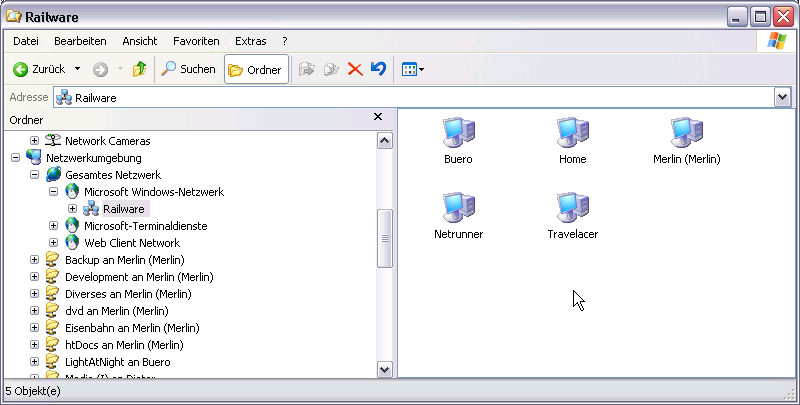Maximize the Railware window
This screenshot has height=405, width=800.
760,17
